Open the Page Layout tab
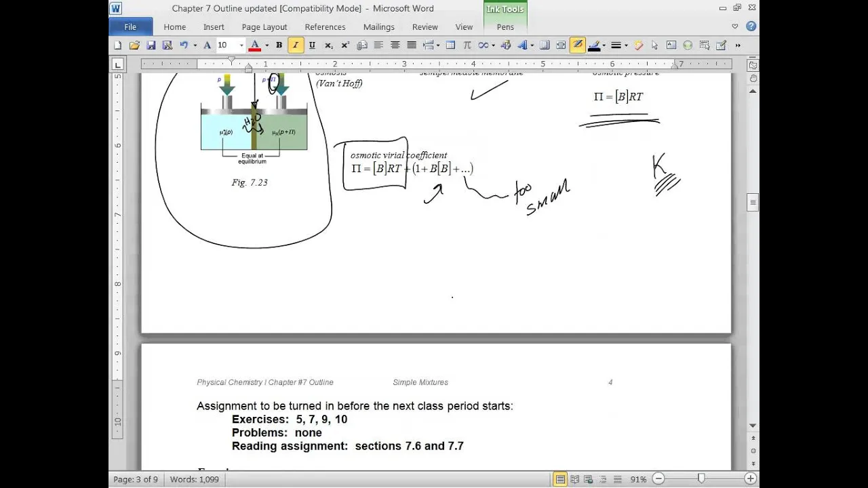Image resolution: width=868 pixels, height=488 pixels. [264, 27]
